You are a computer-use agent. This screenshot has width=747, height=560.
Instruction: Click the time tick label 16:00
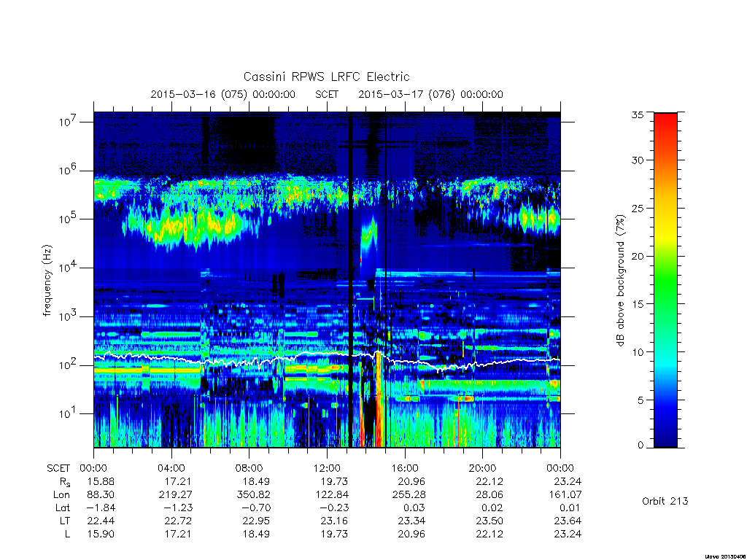click(x=405, y=468)
